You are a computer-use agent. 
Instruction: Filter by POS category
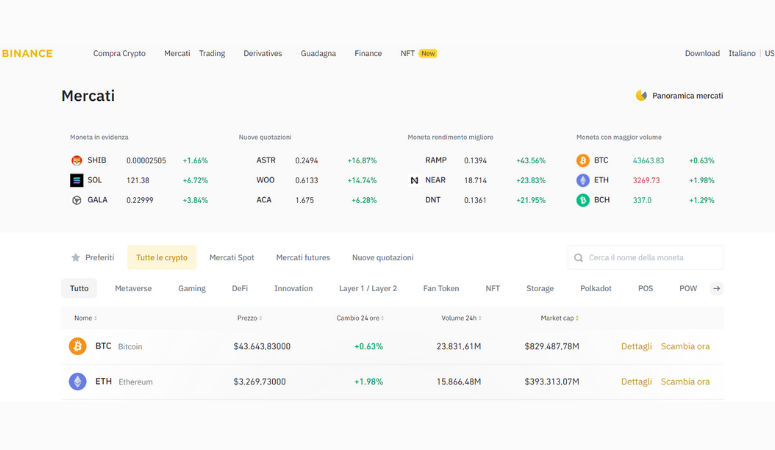click(646, 288)
